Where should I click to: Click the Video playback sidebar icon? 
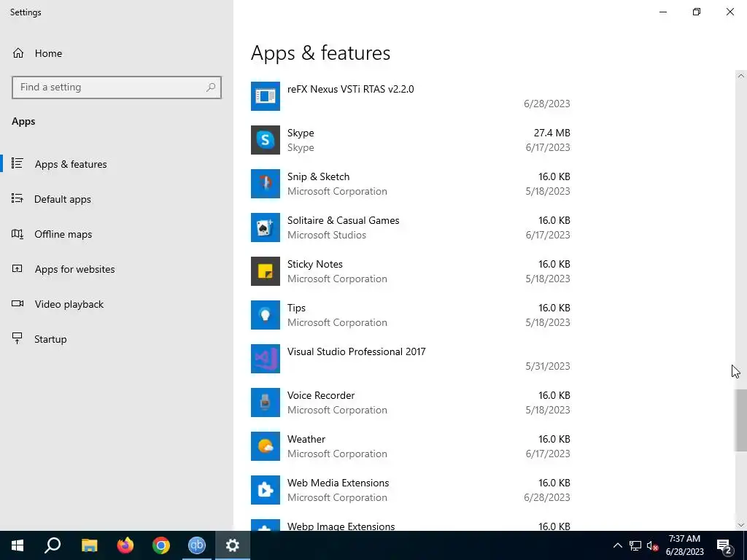click(x=18, y=304)
